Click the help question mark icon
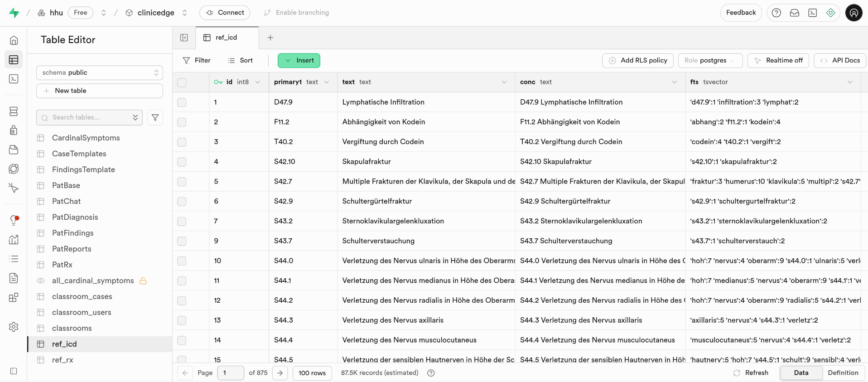The height and width of the screenshot is (382, 868). tap(776, 13)
